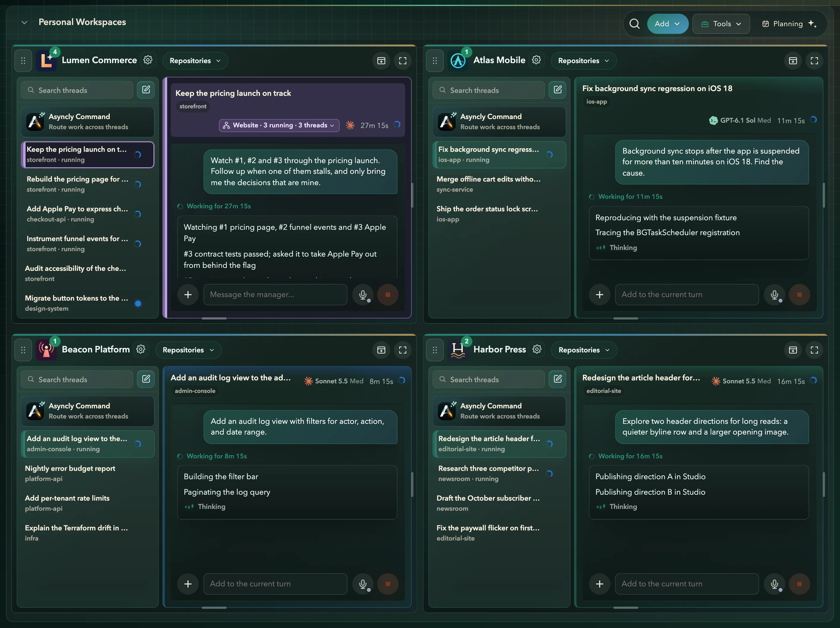Open the Planning button
Image resolution: width=840 pixels, height=628 pixels.
(x=789, y=24)
